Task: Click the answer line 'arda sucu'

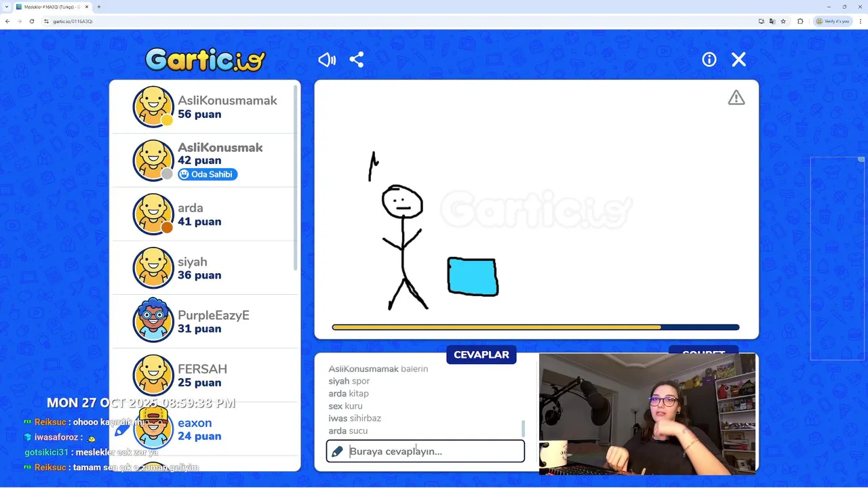Action: coord(348,431)
